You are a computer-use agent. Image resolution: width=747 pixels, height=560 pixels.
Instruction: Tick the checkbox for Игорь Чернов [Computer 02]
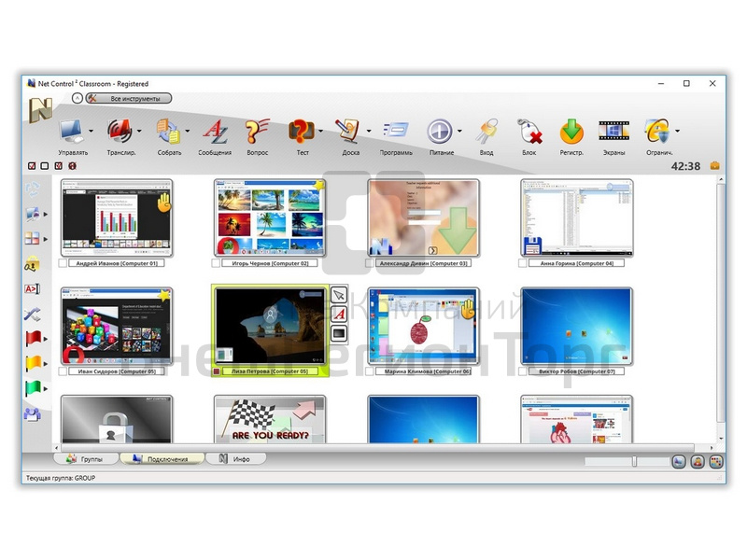(216, 263)
